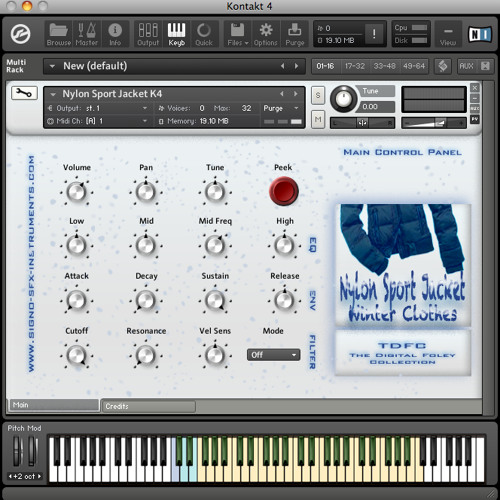Go to next multi preset
Viewport: 500px width, 500px height.
pyautogui.click(x=296, y=66)
